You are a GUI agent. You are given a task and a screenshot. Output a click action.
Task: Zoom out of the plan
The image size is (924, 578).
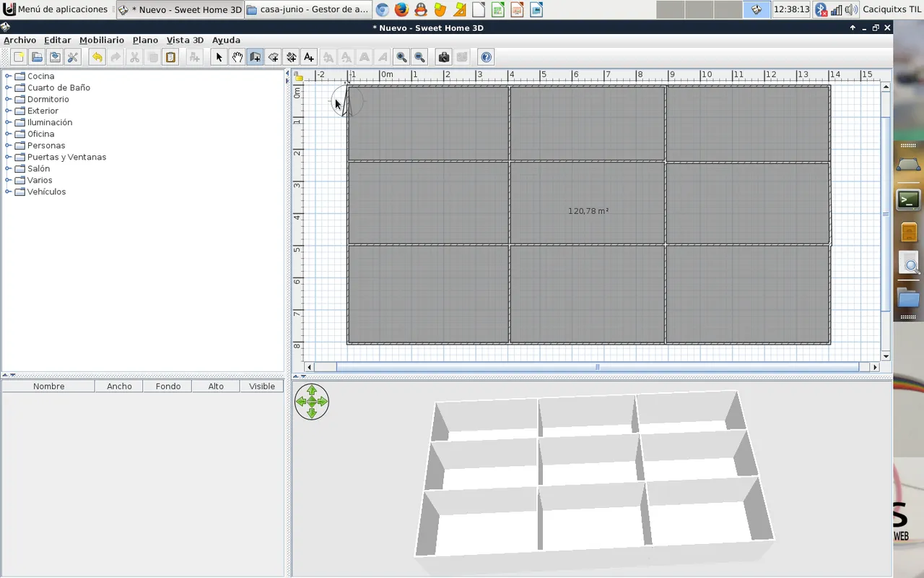[419, 57]
